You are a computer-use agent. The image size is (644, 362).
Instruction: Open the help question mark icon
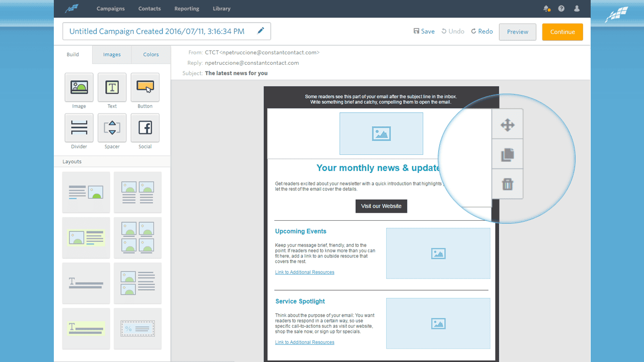coord(561,9)
